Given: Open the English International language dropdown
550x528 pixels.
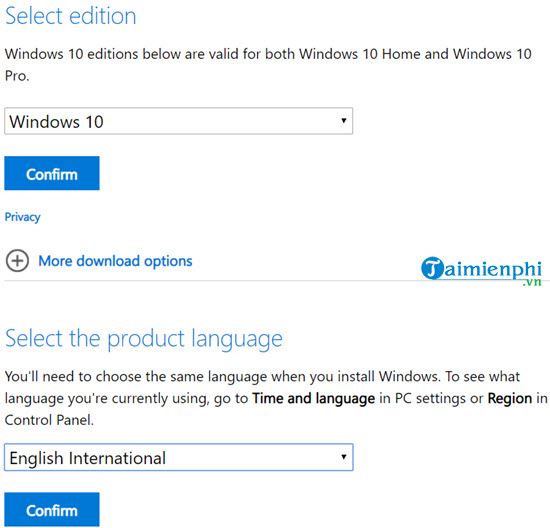Looking at the screenshot, I should tap(178, 457).
